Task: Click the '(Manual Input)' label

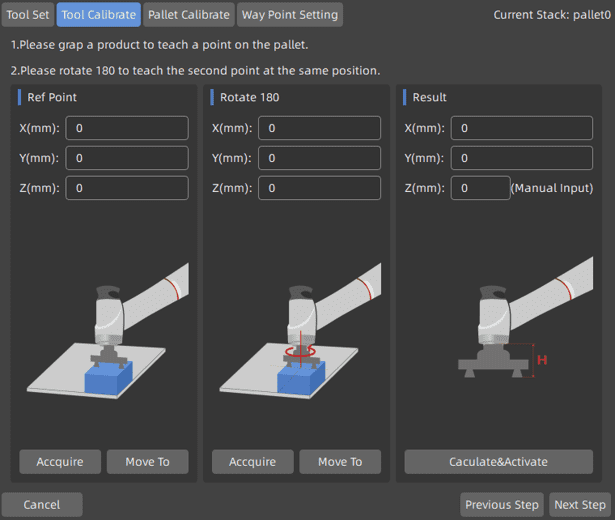Action: point(552,188)
